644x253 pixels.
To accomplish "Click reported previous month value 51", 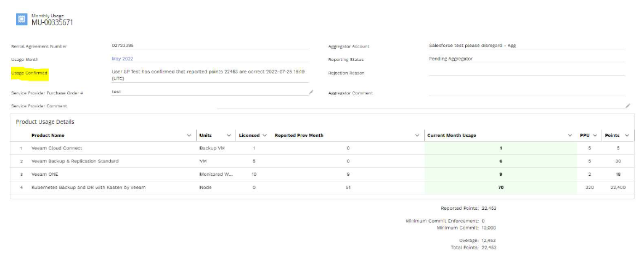I will (348, 188).
